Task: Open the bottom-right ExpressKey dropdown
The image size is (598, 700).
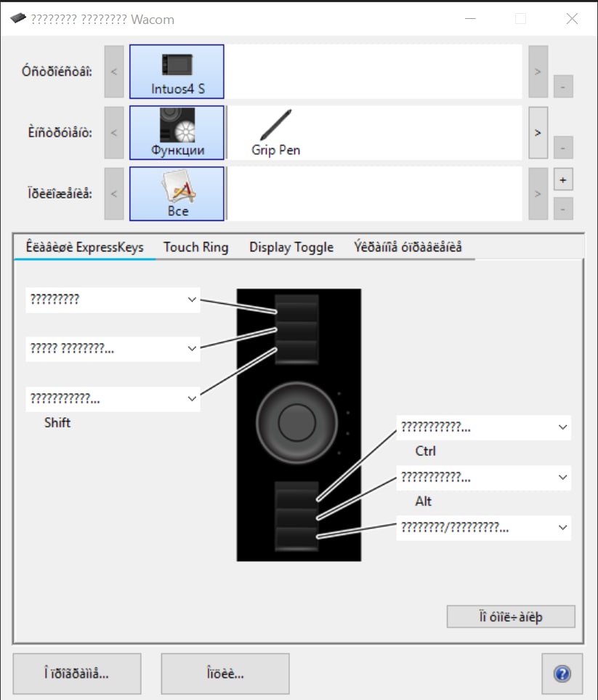Action: [483, 528]
